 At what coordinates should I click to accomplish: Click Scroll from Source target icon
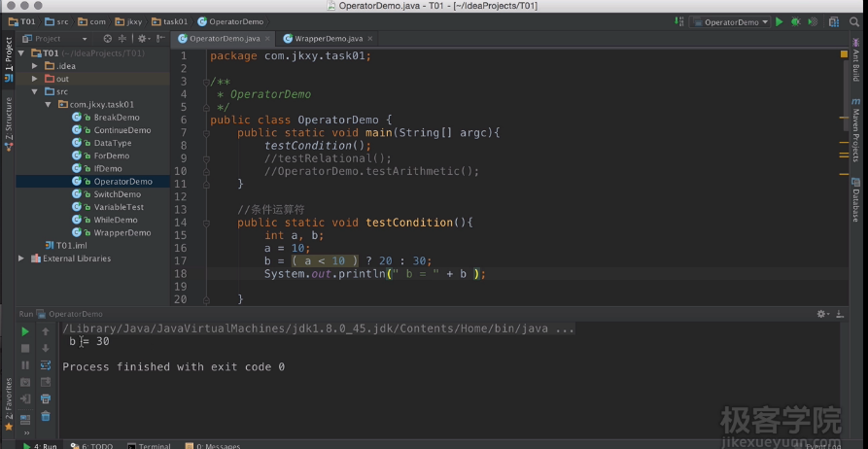click(108, 39)
